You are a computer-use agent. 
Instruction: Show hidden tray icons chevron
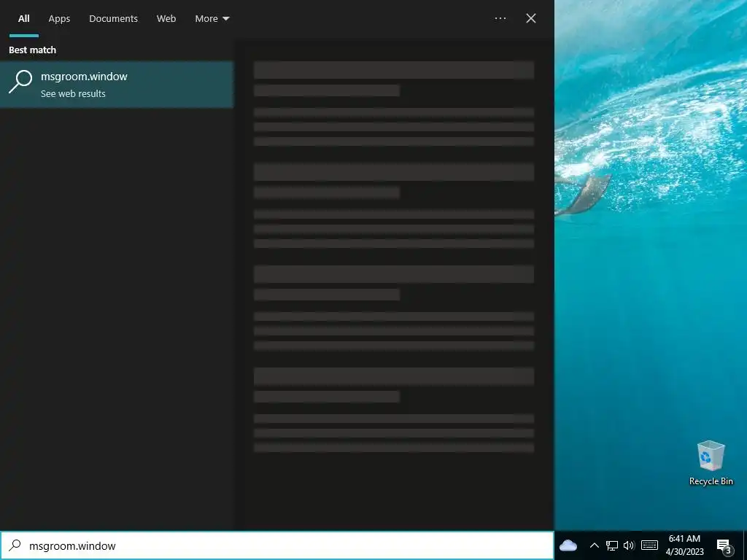coord(594,545)
